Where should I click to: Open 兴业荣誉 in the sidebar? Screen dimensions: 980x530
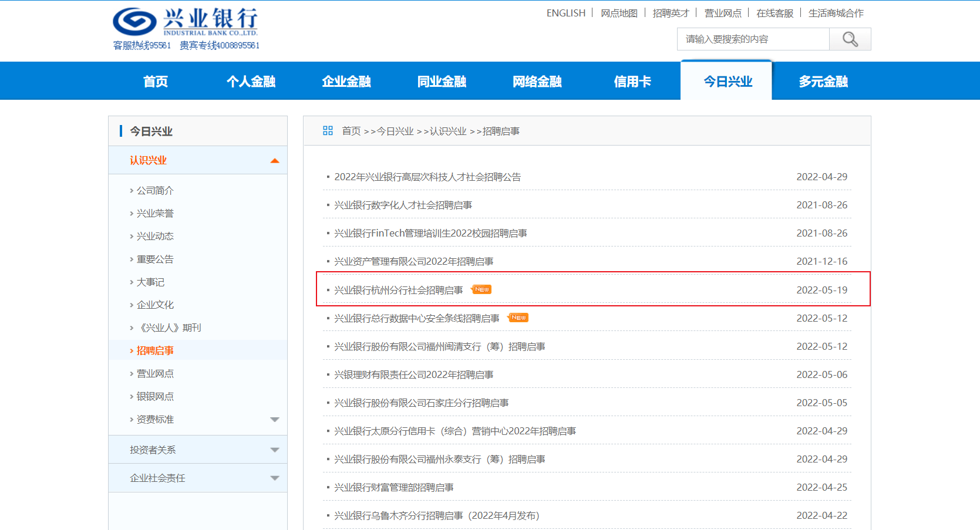coord(155,213)
